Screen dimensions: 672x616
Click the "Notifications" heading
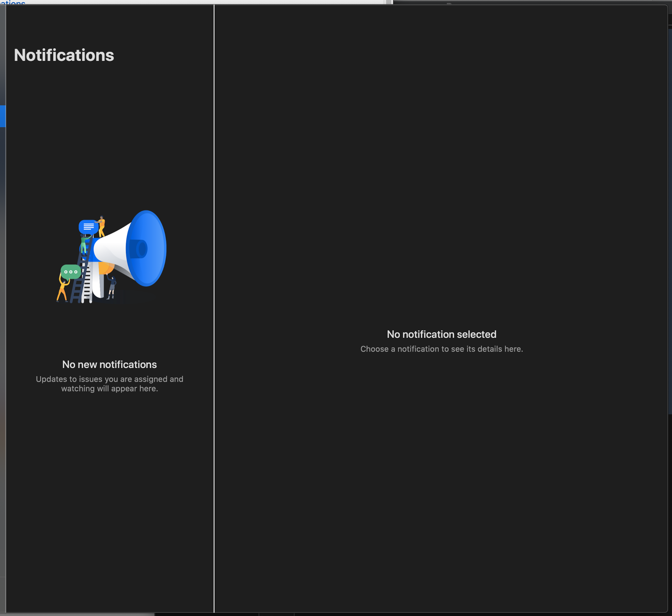click(64, 55)
